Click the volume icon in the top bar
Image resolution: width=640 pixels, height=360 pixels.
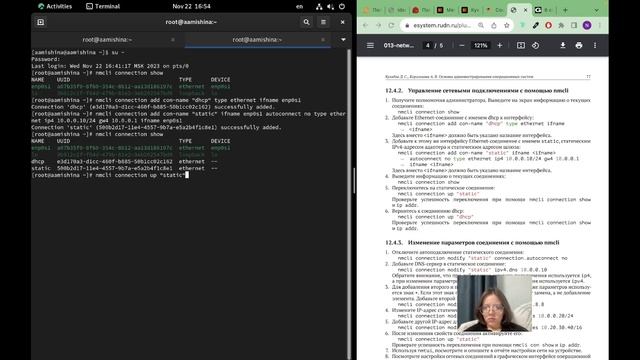click(x=331, y=6)
